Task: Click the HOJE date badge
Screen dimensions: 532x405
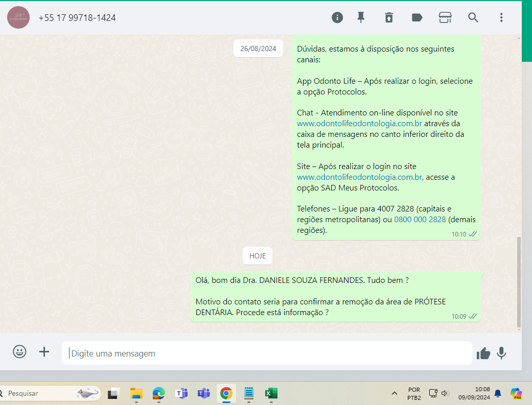Action: point(258,256)
